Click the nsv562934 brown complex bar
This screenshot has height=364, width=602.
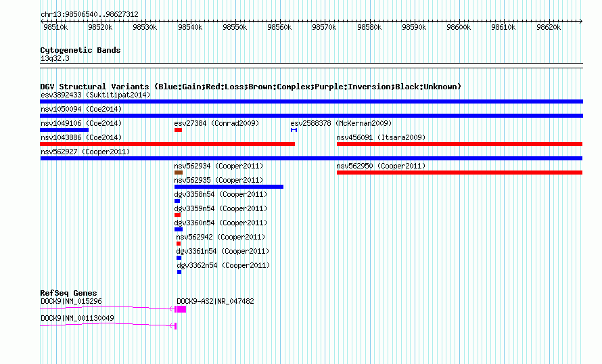(x=179, y=173)
